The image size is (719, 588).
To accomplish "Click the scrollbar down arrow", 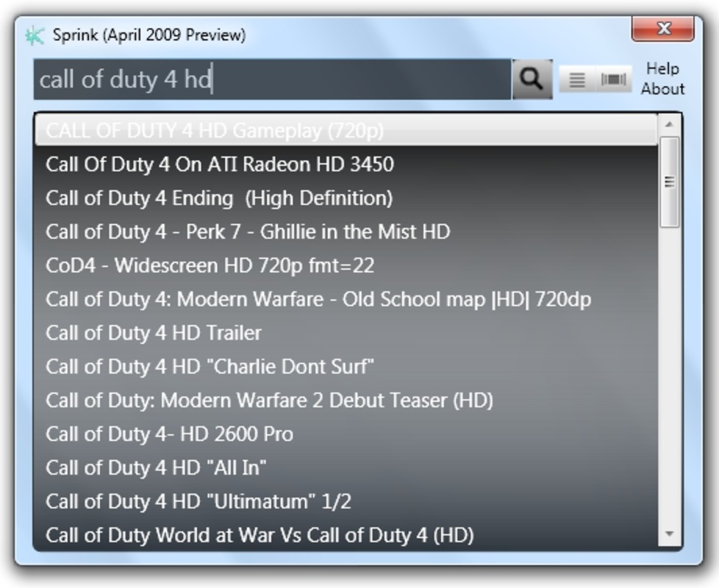I will (x=669, y=534).
